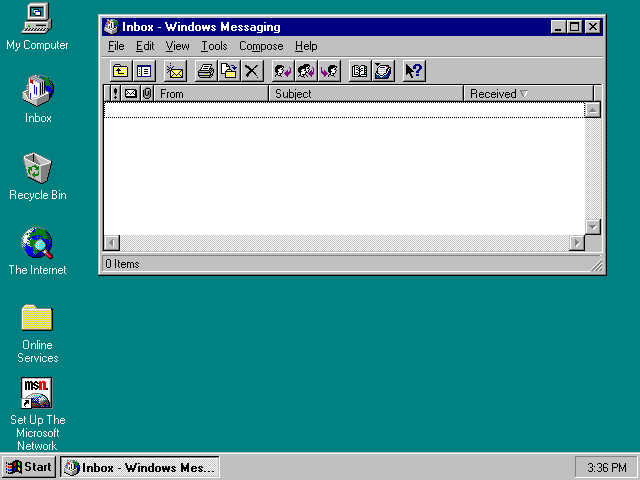The height and width of the screenshot is (480, 640).
Task: Maximize the Windows Messaging window
Action: click(574, 27)
